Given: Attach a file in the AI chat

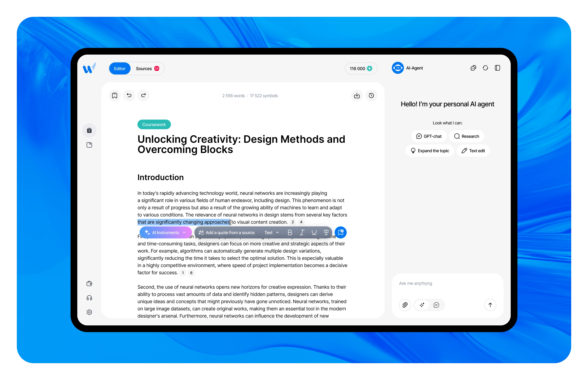Looking at the screenshot, I should [x=405, y=305].
